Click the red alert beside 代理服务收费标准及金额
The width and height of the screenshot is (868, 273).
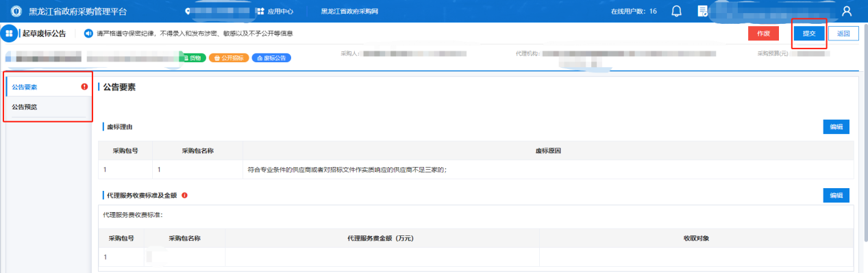185,195
